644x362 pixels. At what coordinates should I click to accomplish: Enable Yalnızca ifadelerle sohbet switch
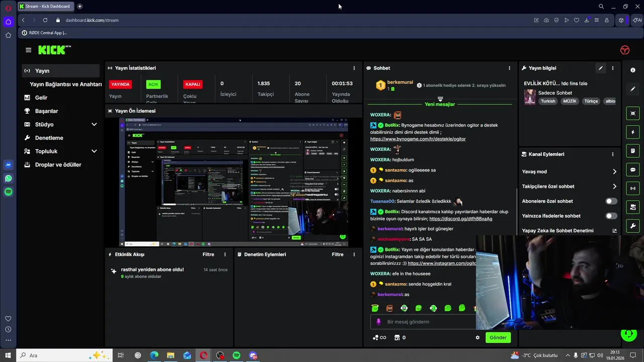611,216
